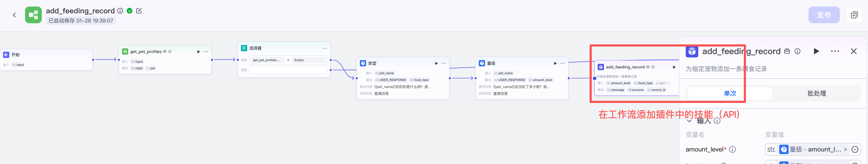
Task: Click the pet output in get_pet_profiles
Action: pos(151,68)
